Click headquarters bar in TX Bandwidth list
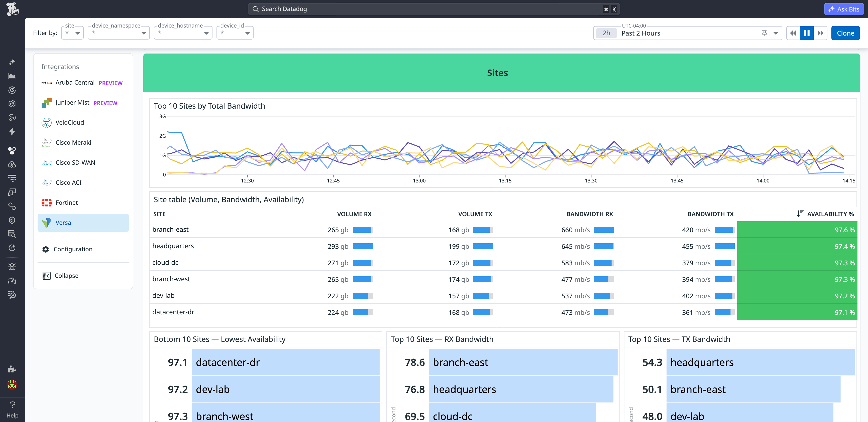 761,362
